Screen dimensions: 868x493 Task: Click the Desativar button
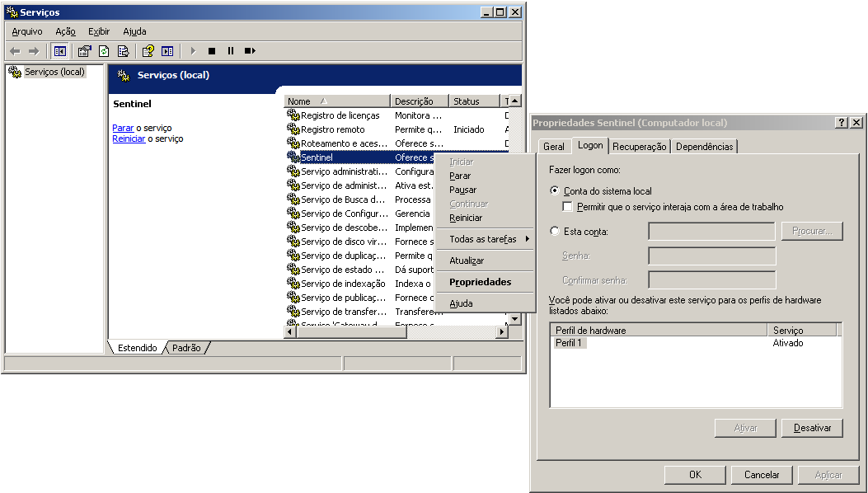coord(812,428)
